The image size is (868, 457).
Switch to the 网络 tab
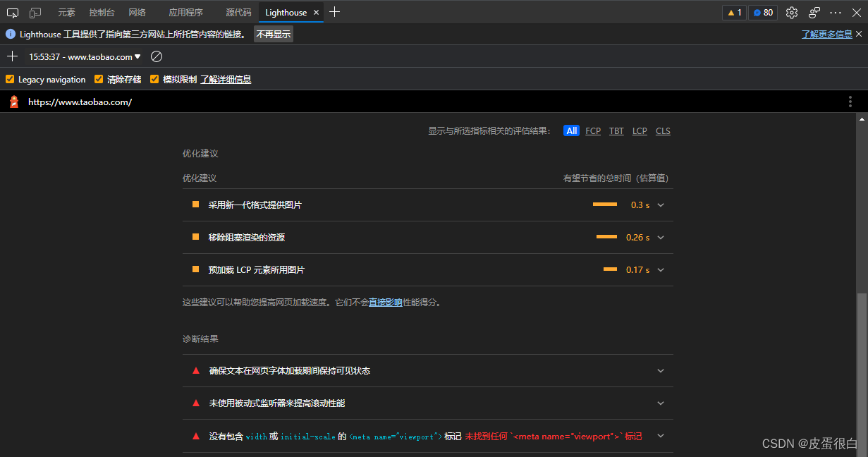137,13
